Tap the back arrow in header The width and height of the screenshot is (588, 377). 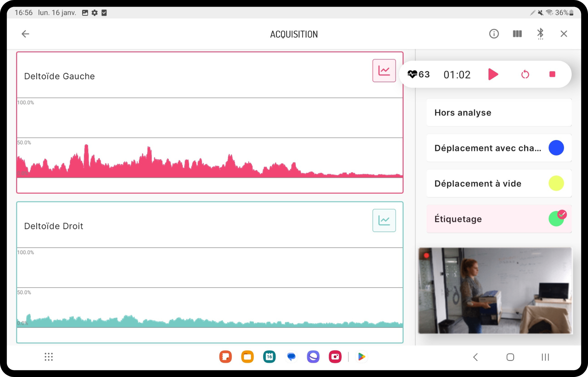click(25, 34)
